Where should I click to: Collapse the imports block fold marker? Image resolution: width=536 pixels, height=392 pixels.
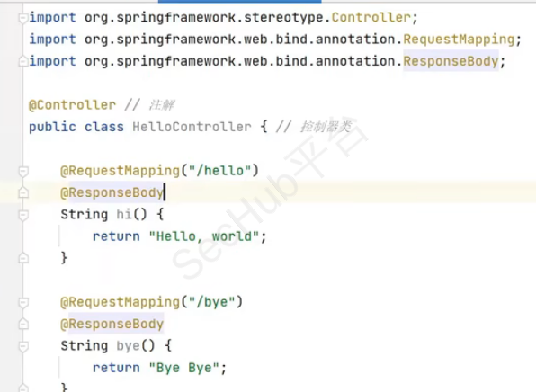point(23,18)
